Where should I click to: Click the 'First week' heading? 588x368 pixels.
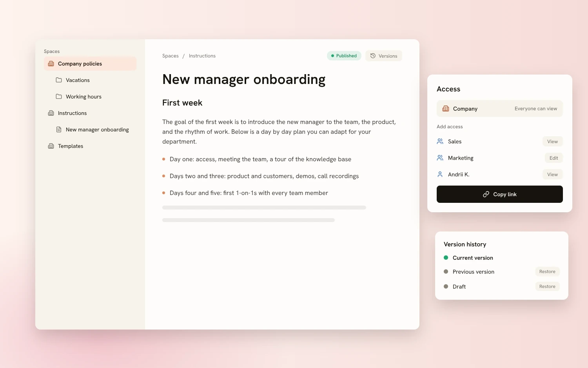pos(182,103)
